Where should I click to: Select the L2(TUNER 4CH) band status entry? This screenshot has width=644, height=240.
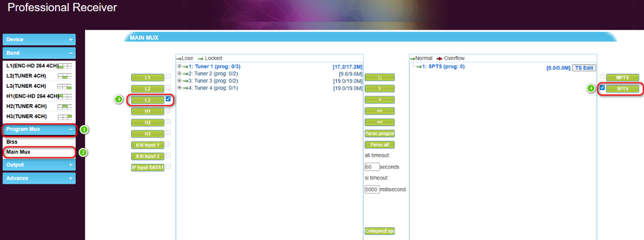pyautogui.click(x=38, y=76)
